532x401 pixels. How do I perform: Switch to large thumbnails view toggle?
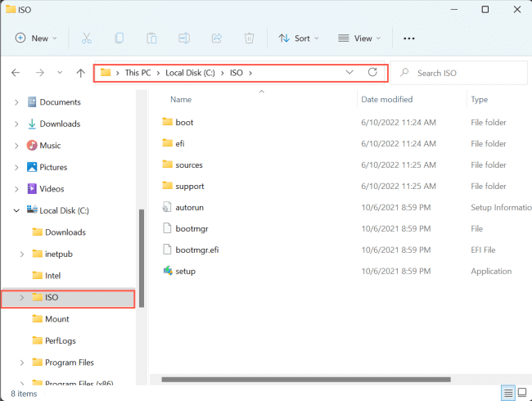(522, 393)
